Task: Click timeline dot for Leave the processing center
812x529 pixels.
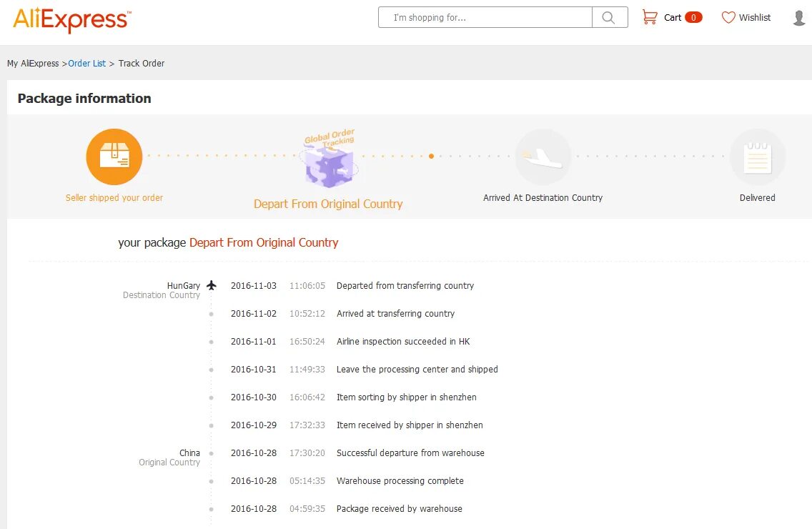Action: [212, 370]
